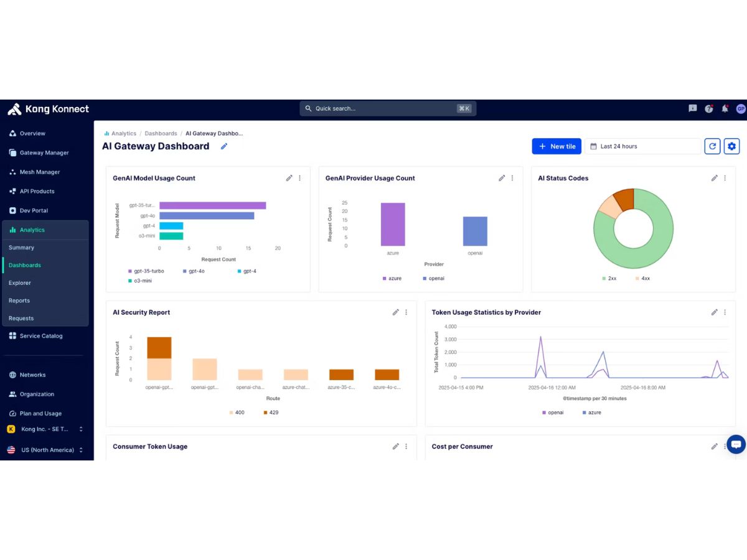
Task: Open the GP user avatar menu
Action: point(740,108)
